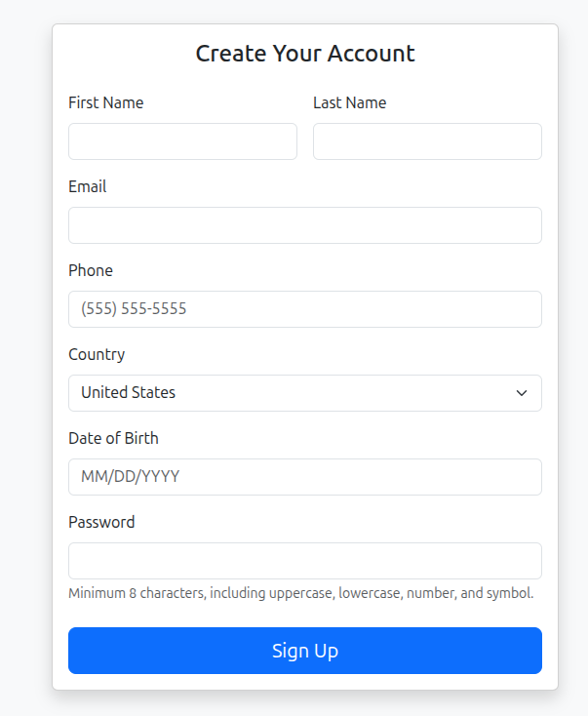The height and width of the screenshot is (716, 588).
Task: Click the "Password" field label
Action: coord(101,522)
